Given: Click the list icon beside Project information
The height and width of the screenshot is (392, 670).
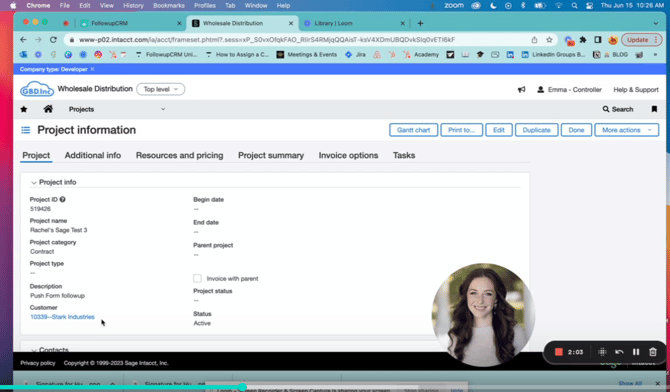Looking at the screenshot, I should [x=26, y=130].
